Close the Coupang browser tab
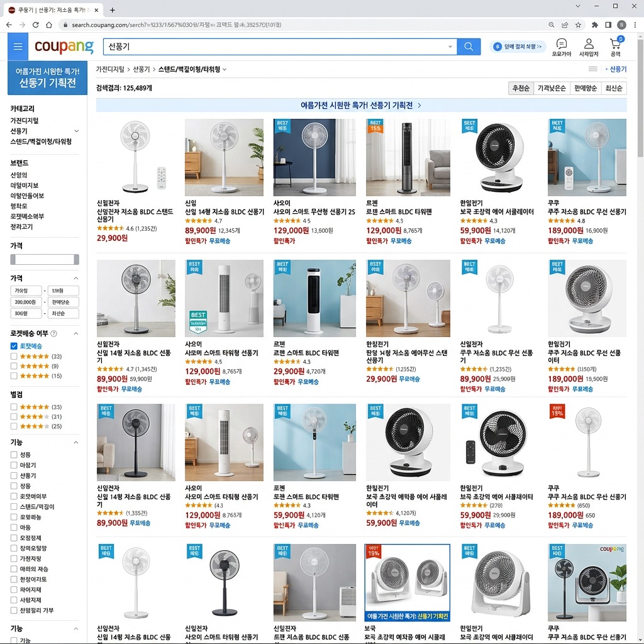This screenshot has width=644, height=644. pyautogui.click(x=96, y=10)
